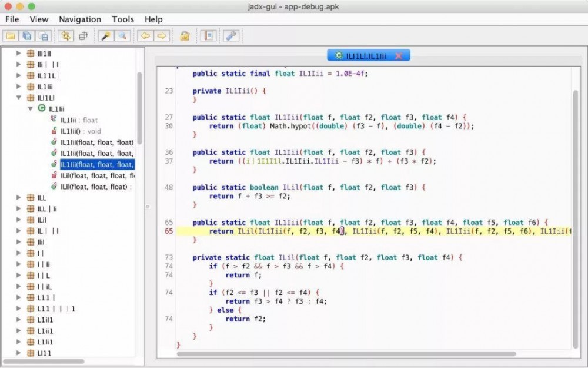Click the ILI1LI package icon
588x368 pixels.
pyautogui.click(x=31, y=98)
